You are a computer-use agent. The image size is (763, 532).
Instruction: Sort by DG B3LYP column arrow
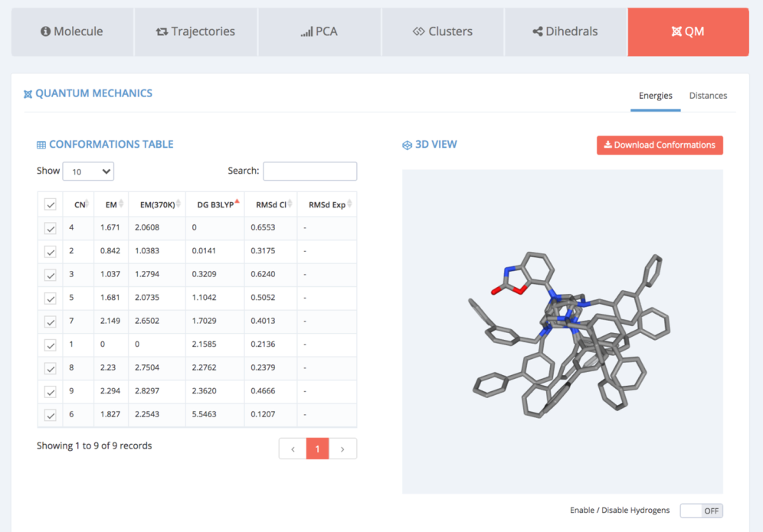click(x=237, y=203)
